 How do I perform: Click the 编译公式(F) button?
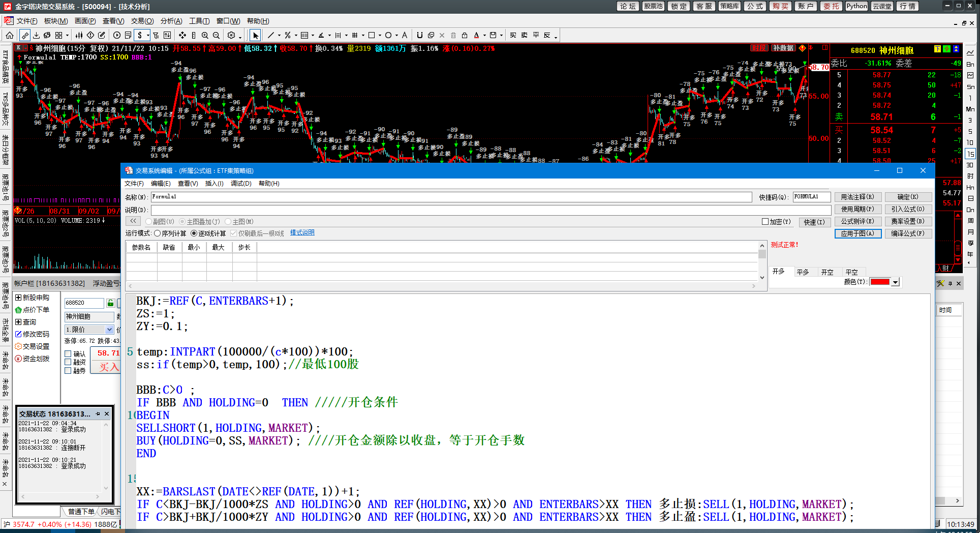coord(908,233)
